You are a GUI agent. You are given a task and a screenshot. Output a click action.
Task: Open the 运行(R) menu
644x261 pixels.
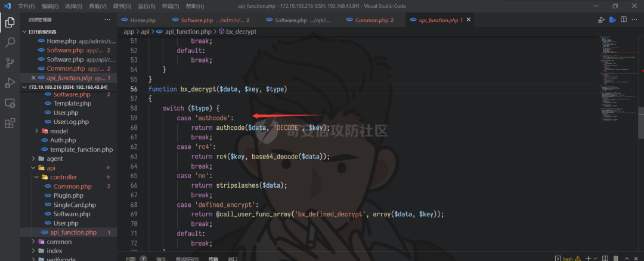pyautogui.click(x=146, y=6)
